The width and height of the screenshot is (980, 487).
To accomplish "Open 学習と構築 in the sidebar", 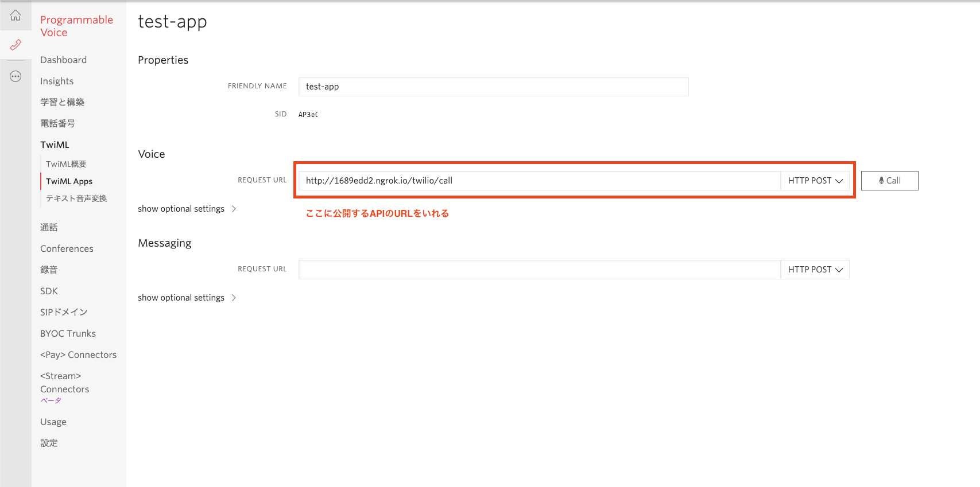I will click(x=62, y=102).
